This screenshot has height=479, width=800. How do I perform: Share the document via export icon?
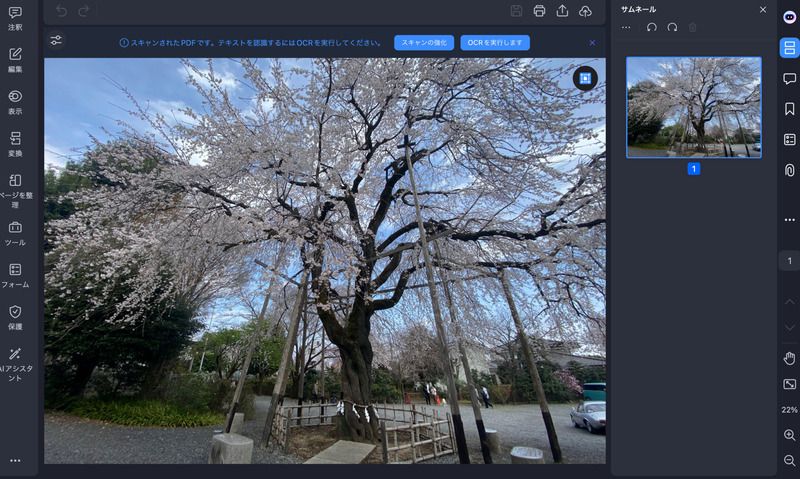[562, 11]
